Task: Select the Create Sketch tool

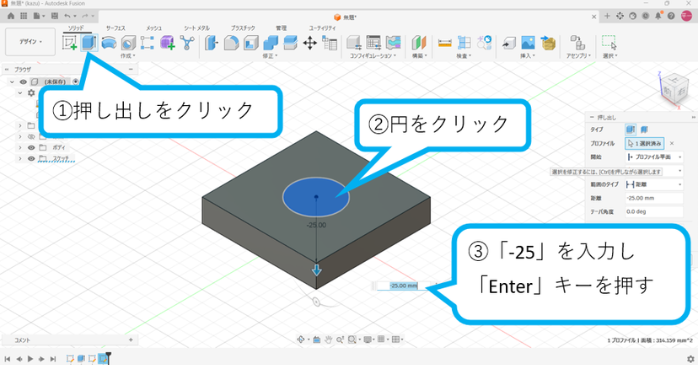Action: [x=69, y=43]
